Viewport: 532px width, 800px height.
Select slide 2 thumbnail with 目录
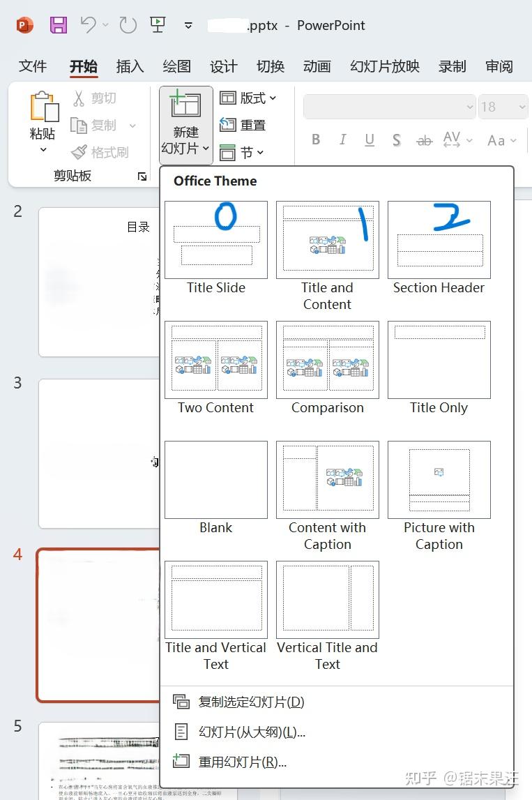[99, 282]
